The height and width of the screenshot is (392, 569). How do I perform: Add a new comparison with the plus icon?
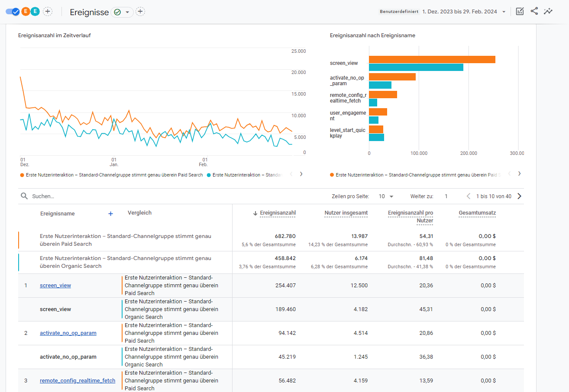[48, 12]
